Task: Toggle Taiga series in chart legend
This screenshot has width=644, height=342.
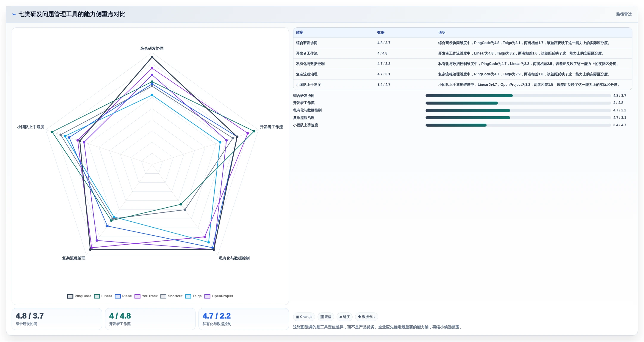Action: coord(193,296)
